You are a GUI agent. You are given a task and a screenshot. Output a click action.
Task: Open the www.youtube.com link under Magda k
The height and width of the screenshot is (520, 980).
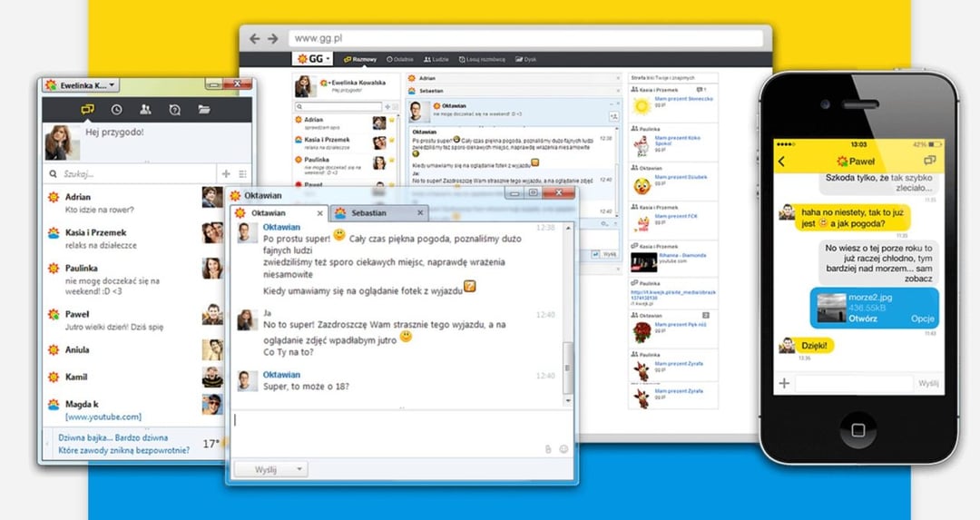tap(103, 417)
